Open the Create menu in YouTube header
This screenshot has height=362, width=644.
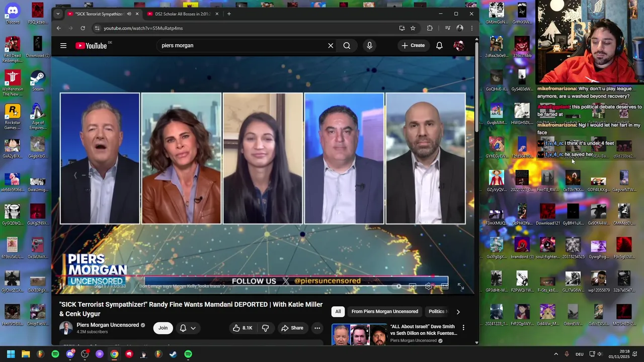[x=413, y=46]
